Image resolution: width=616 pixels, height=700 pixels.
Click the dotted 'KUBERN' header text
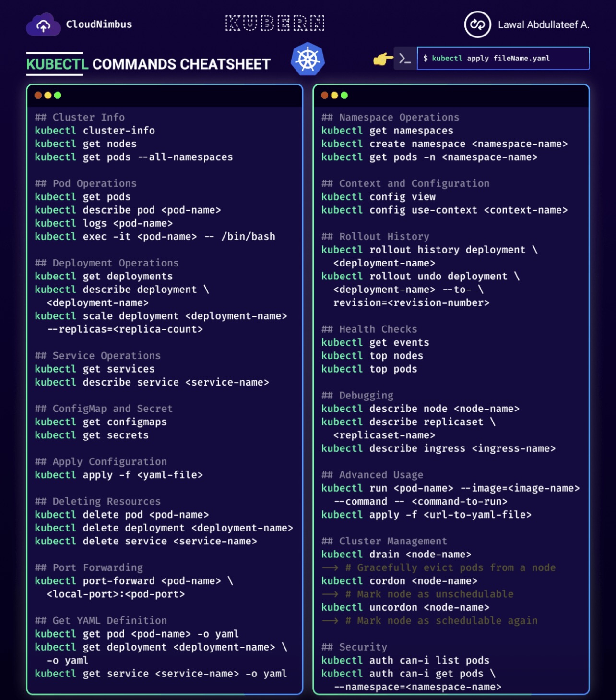[x=275, y=23]
